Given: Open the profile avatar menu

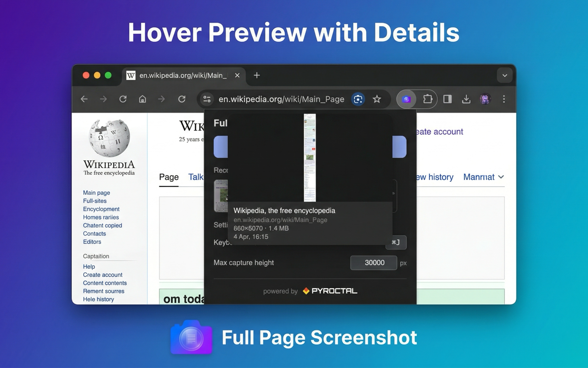Looking at the screenshot, I should click(485, 99).
